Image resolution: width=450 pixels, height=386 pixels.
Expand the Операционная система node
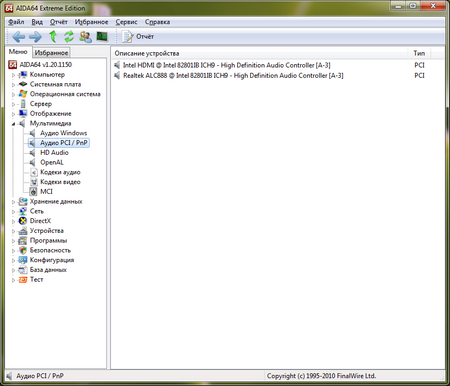point(13,94)
